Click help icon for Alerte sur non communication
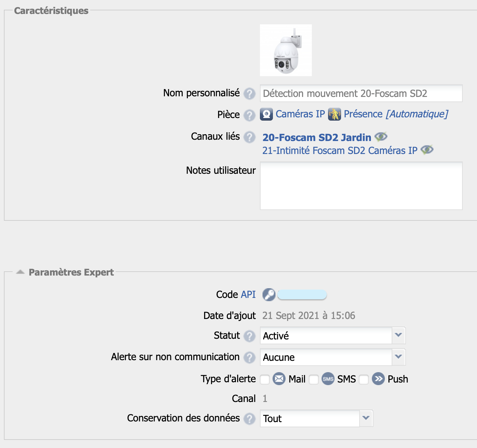 pyautogui.click(x=249, y=358)
